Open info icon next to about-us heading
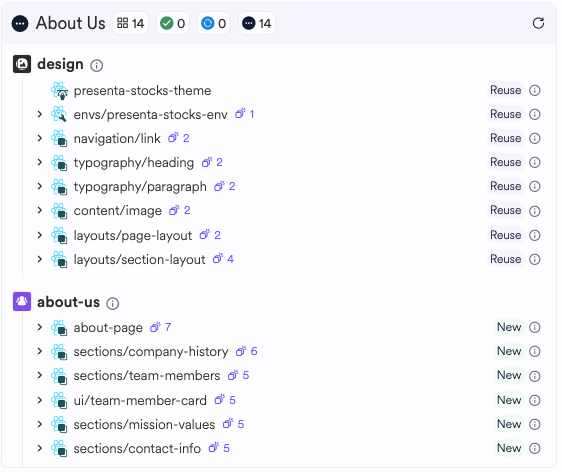The image size is (562, 472). coord(113,304)
